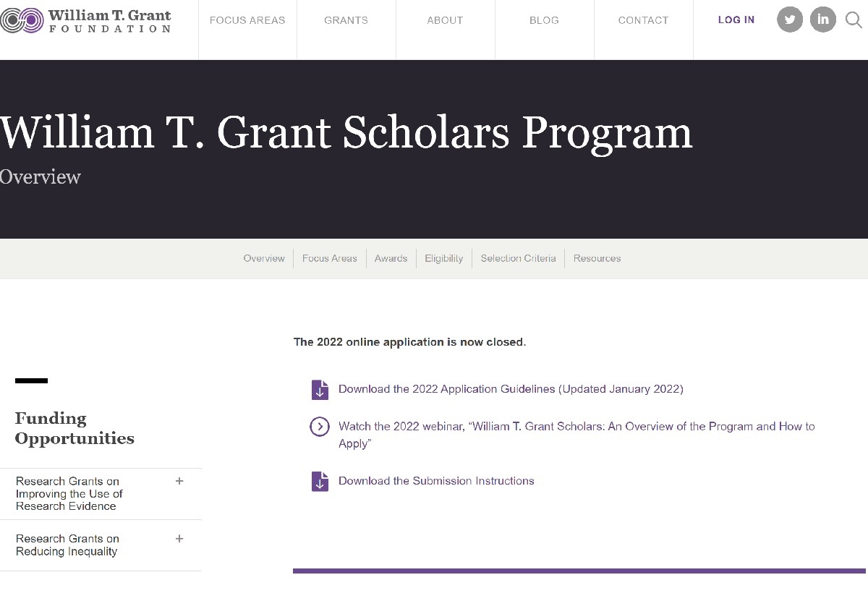Expand Research Grants on Reducing Inequality
868x601 pixels.
[x=179, y=539]
